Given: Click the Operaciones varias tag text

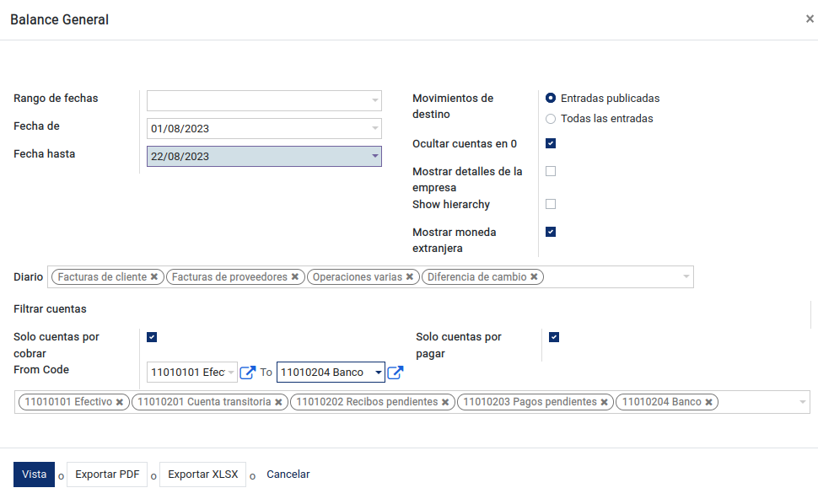Looking at the screenshot, I should click(x=358, y=276).
